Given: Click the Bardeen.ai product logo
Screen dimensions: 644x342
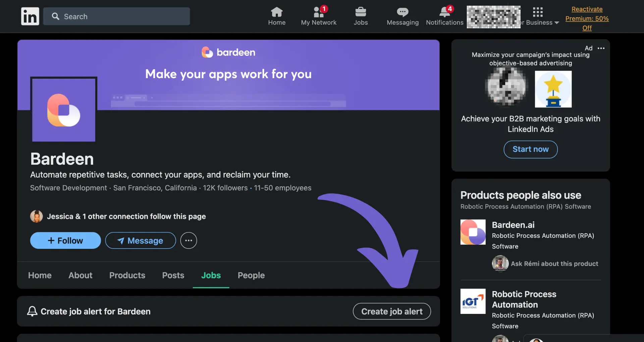Looking at the screenshot, I should tap(473, 232).
